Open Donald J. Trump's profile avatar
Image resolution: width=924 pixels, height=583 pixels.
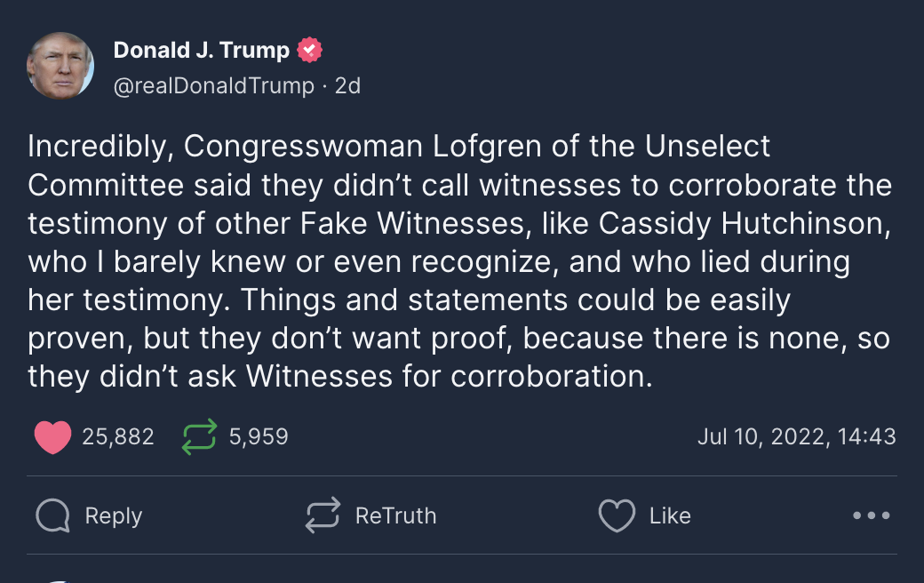coord(60,66)
